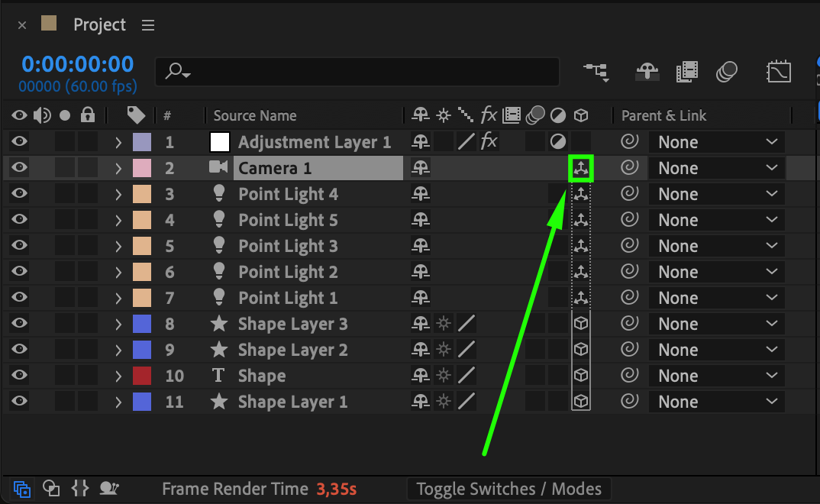Toggle the adjustment layer switch on Adjustment Layer 1
Screen dimensions: 820x504
point(558,142)
